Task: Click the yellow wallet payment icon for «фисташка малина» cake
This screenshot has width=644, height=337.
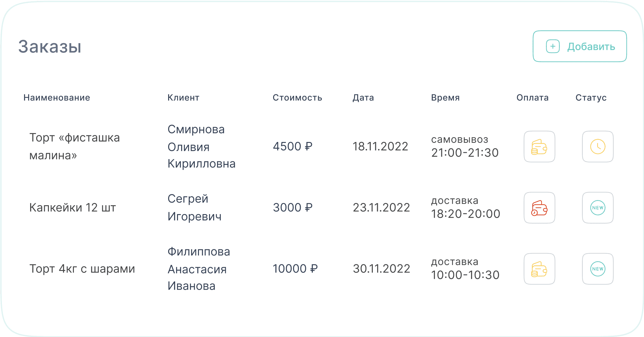Action: [x=539, y=146]
